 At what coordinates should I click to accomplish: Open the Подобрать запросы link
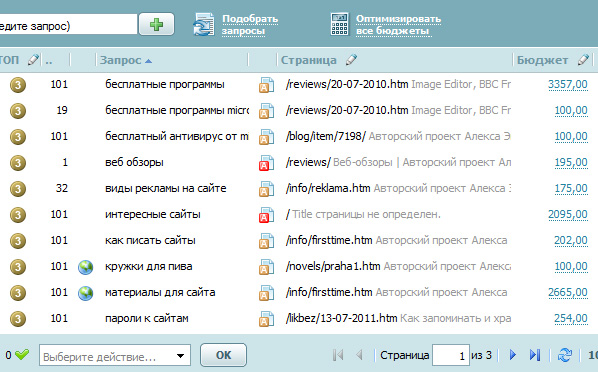250,24
